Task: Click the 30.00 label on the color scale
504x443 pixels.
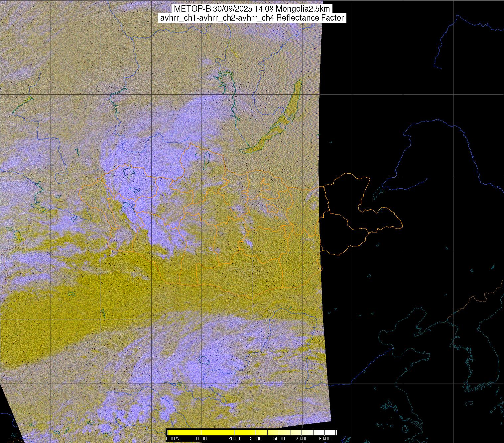Action: [256, 439]
